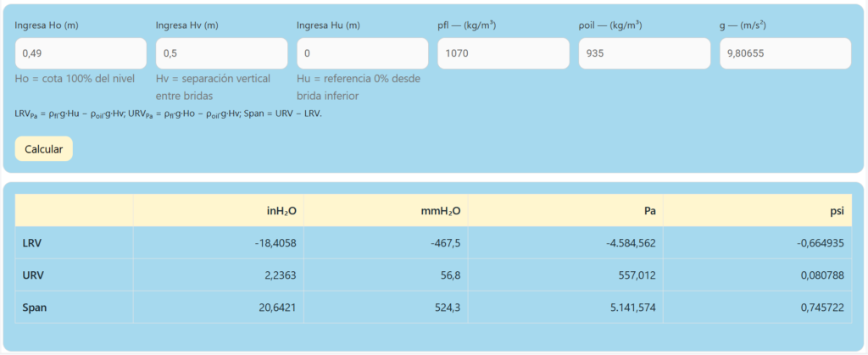Click the URV row label
This screenshot has width=868, height=355.
(32, 275)
